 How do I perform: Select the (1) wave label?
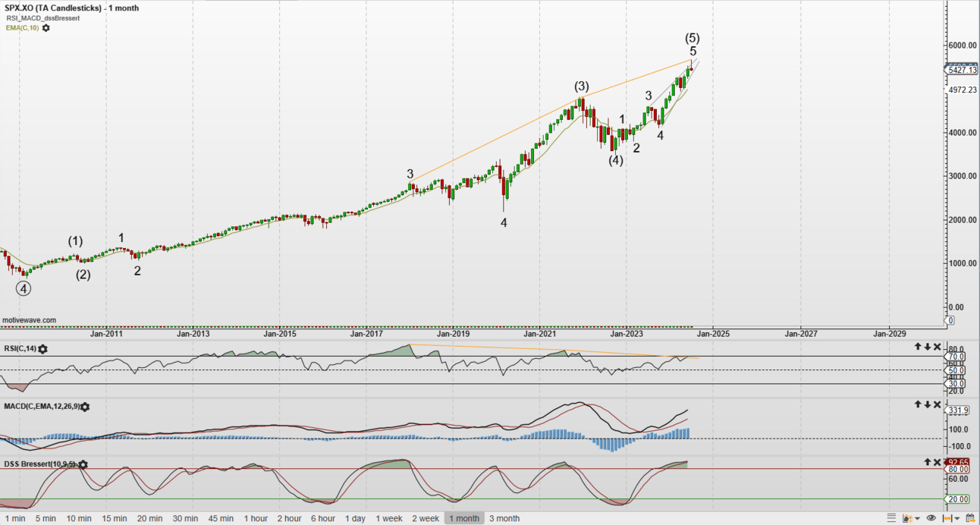click(x=75, y=241)
